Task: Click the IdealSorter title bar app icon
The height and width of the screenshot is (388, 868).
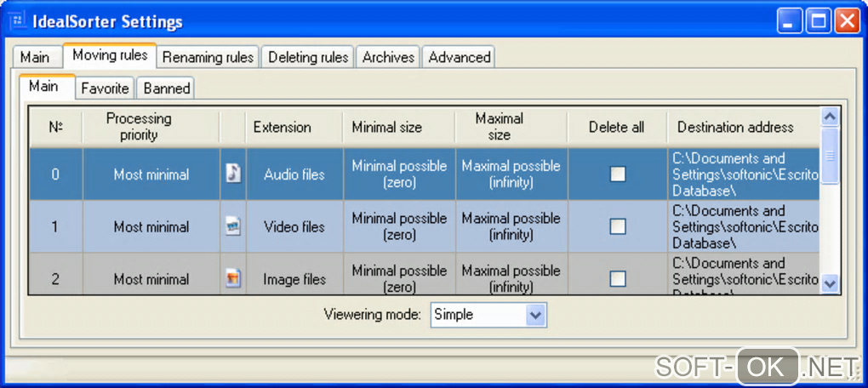Action: (17, 21)
